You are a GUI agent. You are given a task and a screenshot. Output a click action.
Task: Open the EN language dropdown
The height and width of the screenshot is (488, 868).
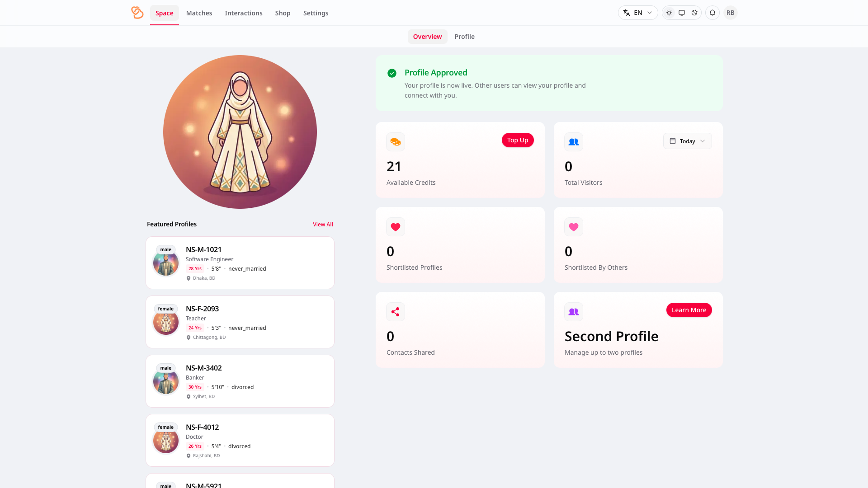click(637, 13)
